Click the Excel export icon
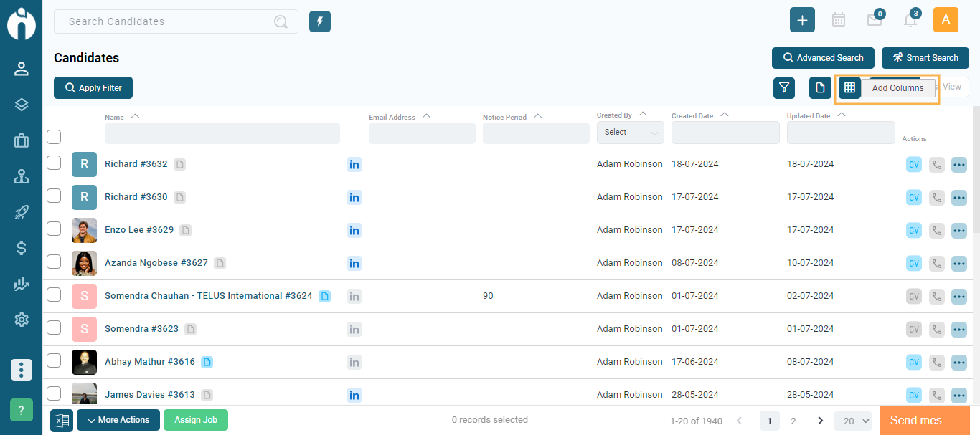980x435 pixels. pos(62,421)
